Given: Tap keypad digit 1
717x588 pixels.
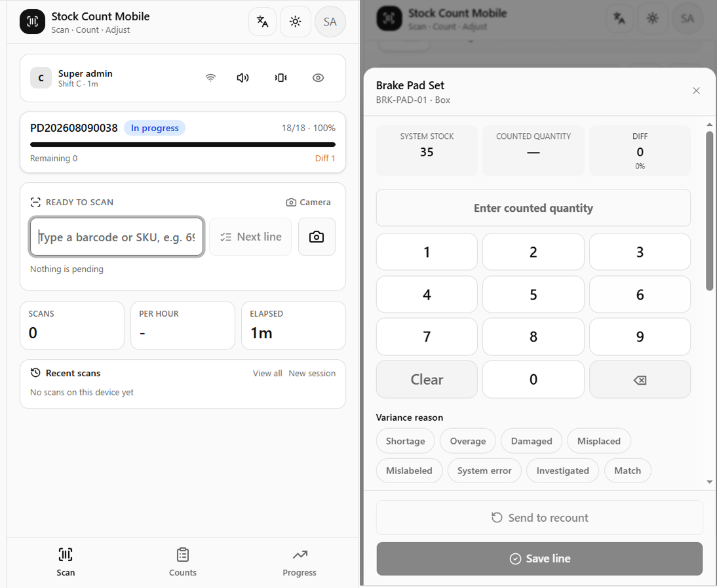Looking at the screenshot, I should tap(427, 252).
